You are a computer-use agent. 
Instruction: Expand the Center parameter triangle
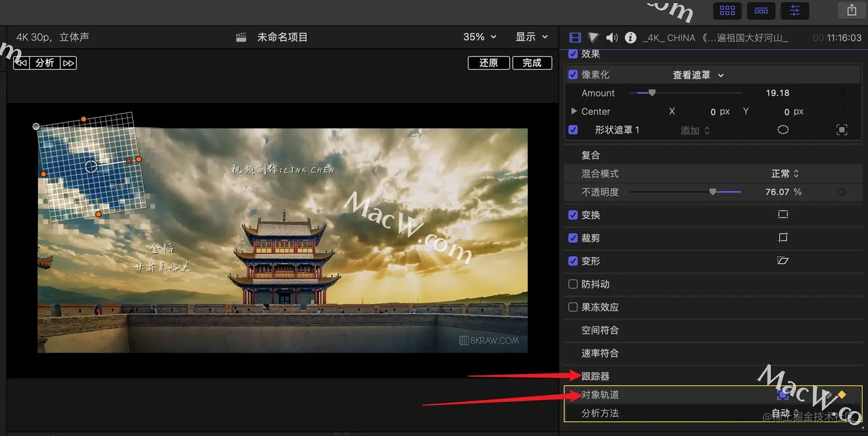(x=573, y=111)
